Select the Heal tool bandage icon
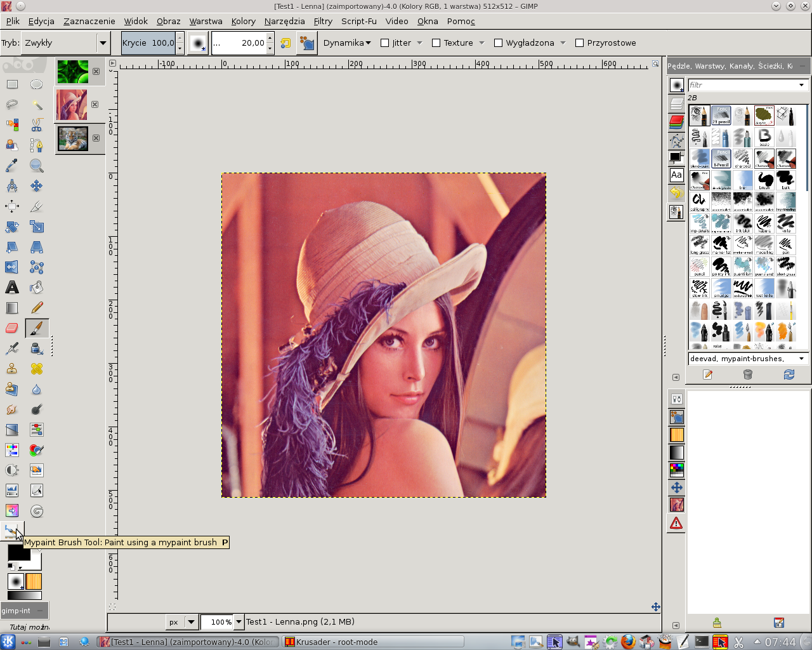This screenshot has height=650, width=812. (x=37, y=369)
